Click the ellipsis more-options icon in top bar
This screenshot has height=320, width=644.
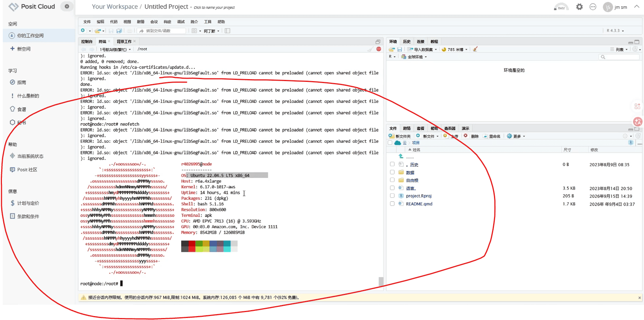(x=593, y=7)
